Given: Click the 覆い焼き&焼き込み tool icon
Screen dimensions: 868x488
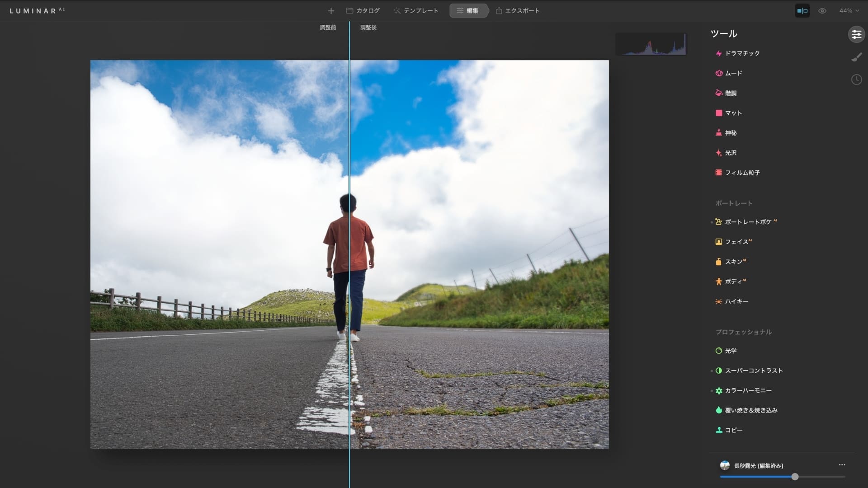Looking at the screenshot, I should click(719, 410).
